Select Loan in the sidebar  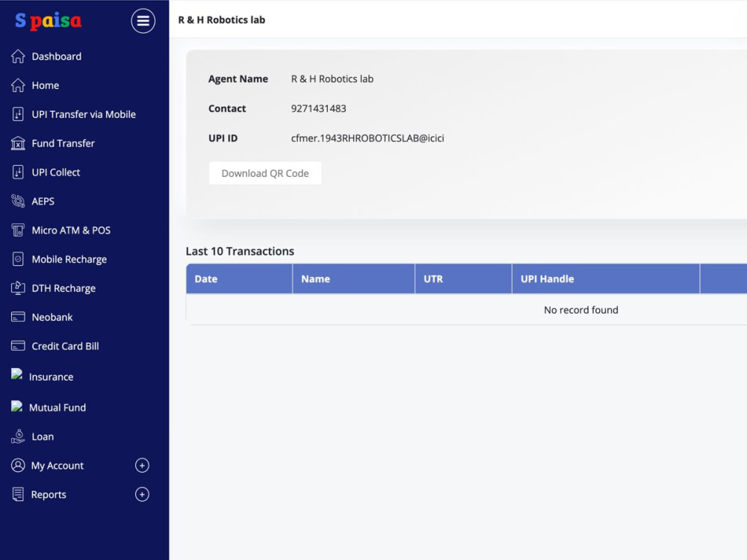click(x=43, y=437)
